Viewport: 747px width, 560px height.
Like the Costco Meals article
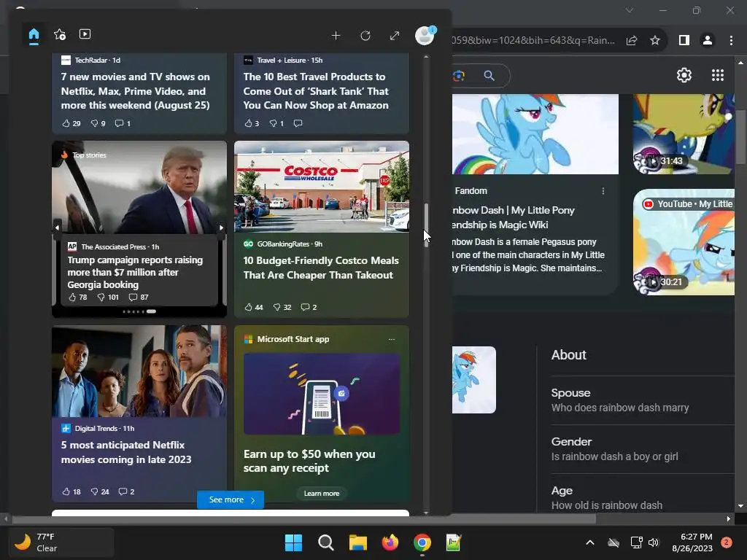coord(254,307)
